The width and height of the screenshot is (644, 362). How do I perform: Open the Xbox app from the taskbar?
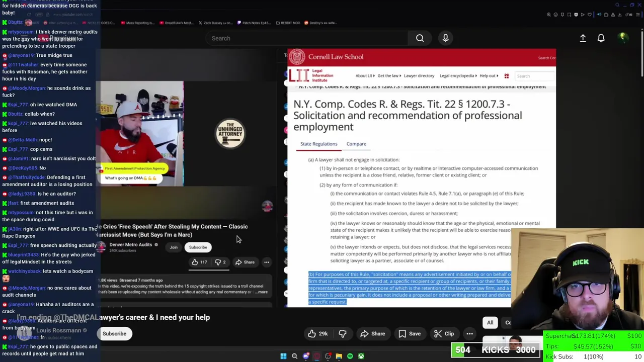pyautogui.click(x=361, y=356)
